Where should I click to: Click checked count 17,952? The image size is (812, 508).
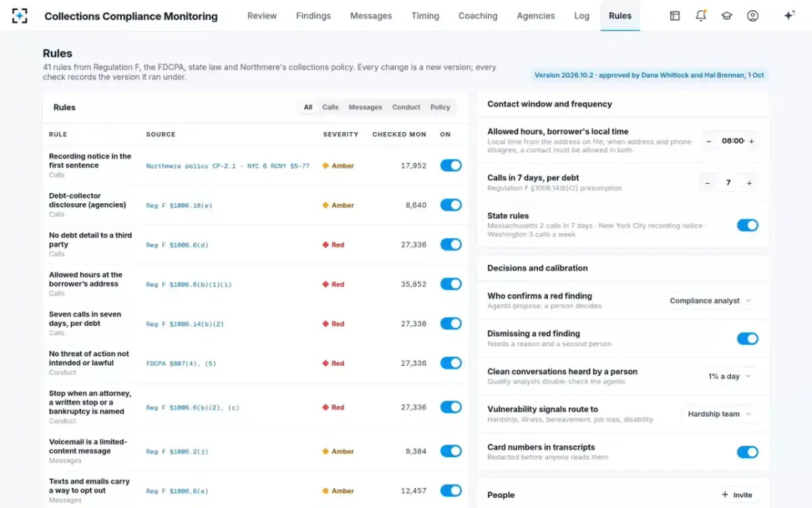pyautogui.click(x=413, y=165)
